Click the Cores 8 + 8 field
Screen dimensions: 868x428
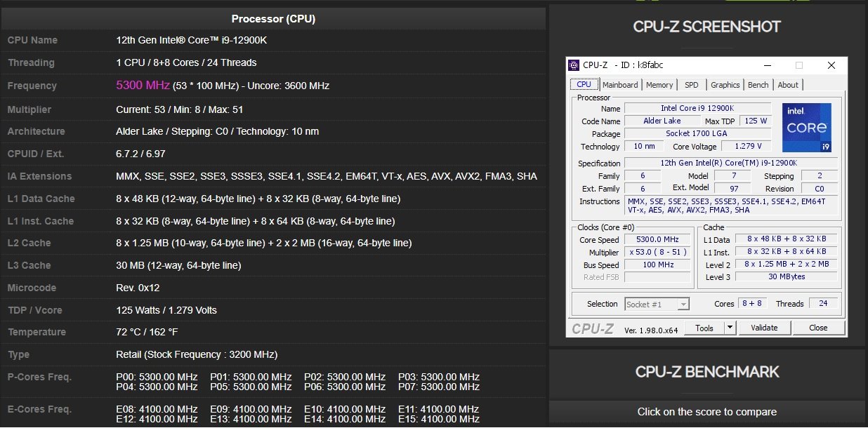752,304
